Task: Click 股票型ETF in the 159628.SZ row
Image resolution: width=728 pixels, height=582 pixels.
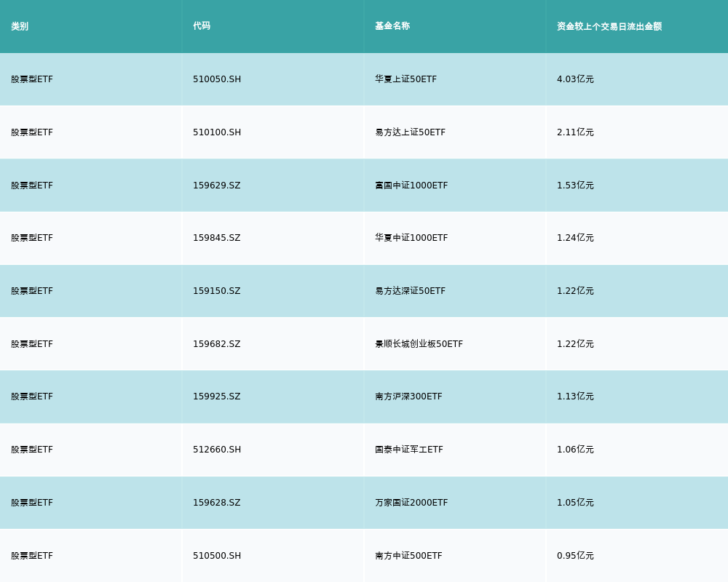Action: 32,503
